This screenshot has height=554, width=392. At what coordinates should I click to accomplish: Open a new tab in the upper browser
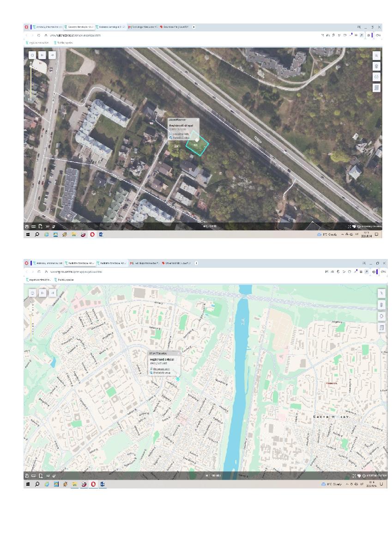(193, 27)
